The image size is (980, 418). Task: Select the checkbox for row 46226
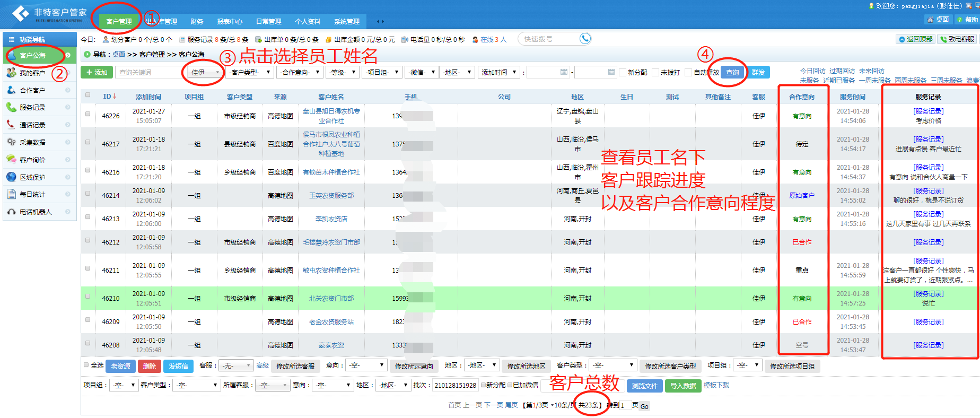87,114
